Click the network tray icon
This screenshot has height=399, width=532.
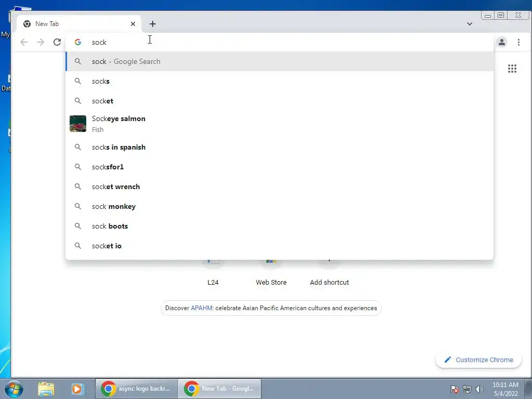point(467,389)
